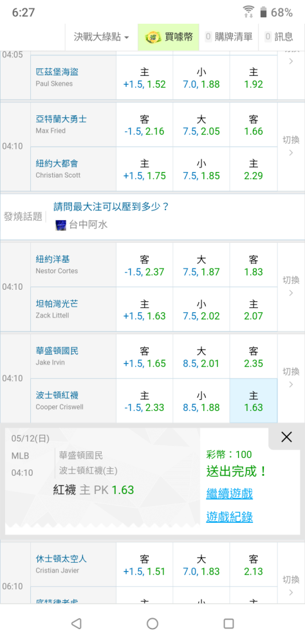
Task: Tap the 台中阿水 user avatar
Action: coord(60,225)
